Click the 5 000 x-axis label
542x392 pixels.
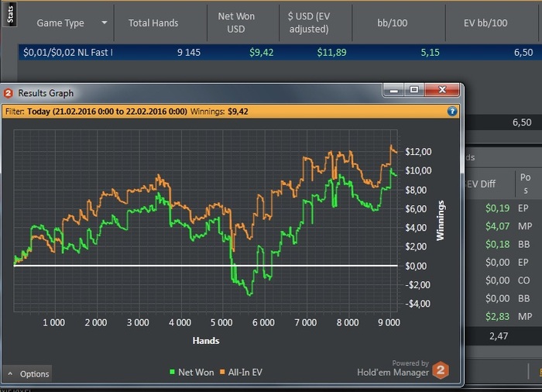pyautogui.click(x=221, y=322)
